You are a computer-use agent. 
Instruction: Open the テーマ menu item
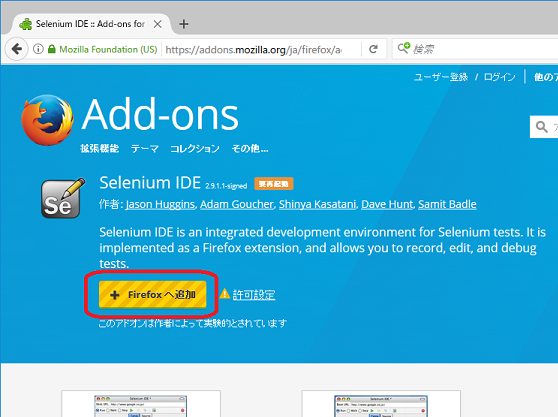(144, 148)
